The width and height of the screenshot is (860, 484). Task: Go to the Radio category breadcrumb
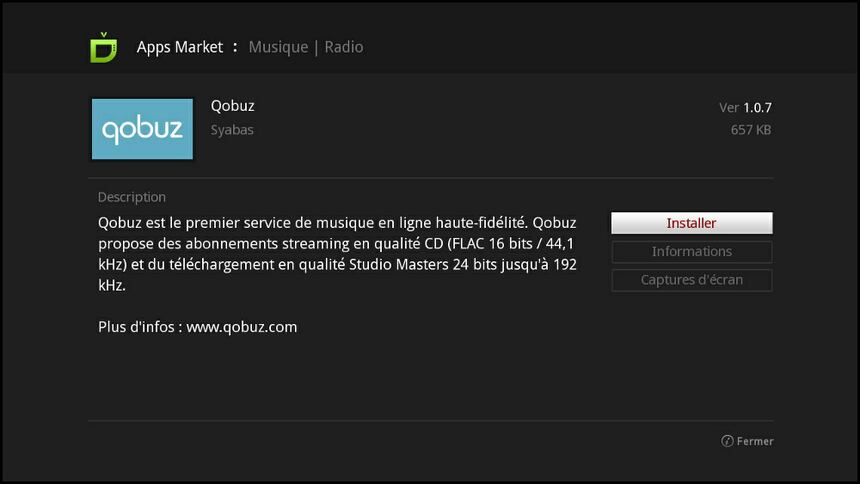coord(343,47)
